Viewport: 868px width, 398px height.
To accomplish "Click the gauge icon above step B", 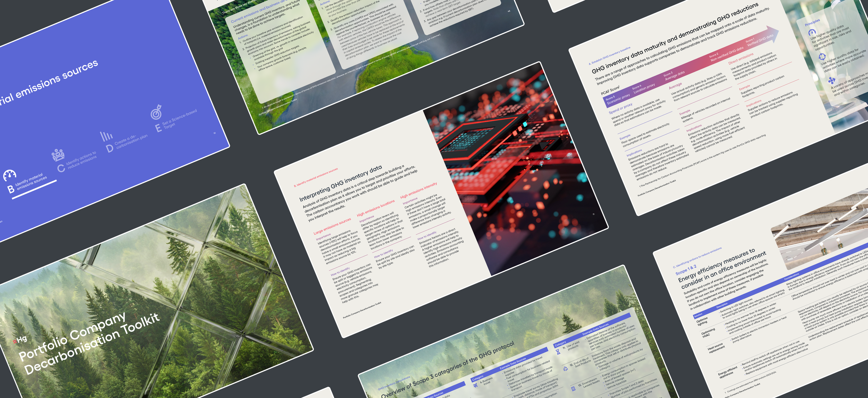I will (x=10, y=175).
